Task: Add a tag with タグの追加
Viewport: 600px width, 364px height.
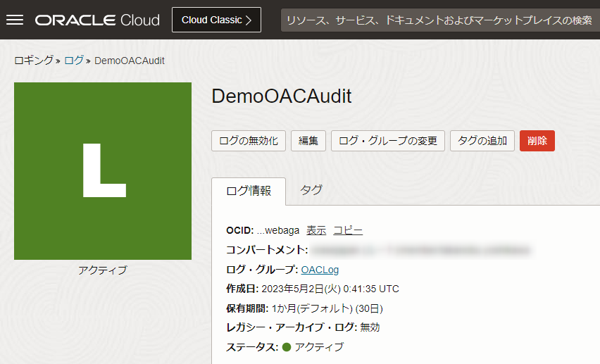Action: click(482, 141)
